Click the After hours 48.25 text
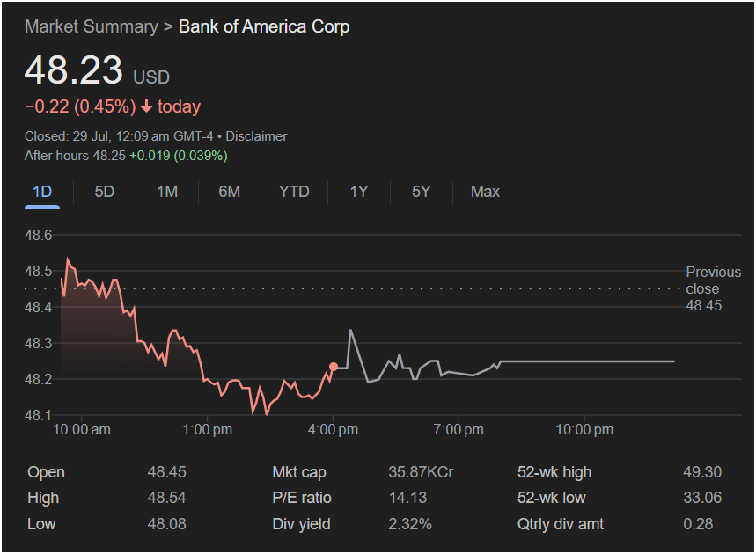This screenshot has height=554, width=756. [x=75, y=156]
